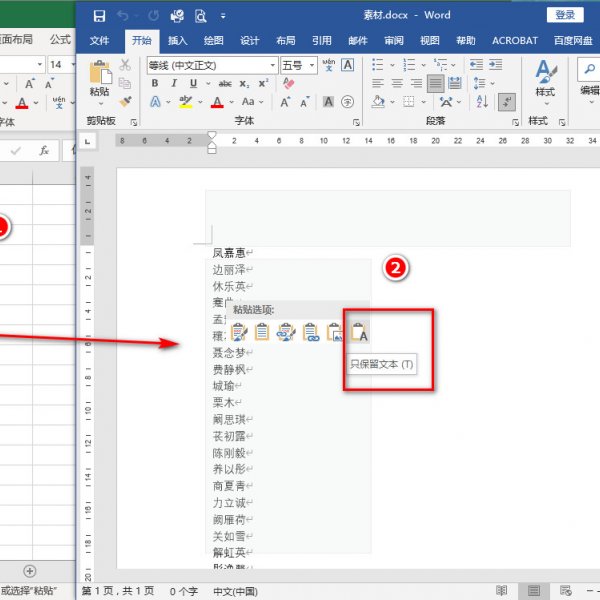This screenshot has width=600, height=600.
Task: Toggle Italic formatting
Action: click(171, 84)
